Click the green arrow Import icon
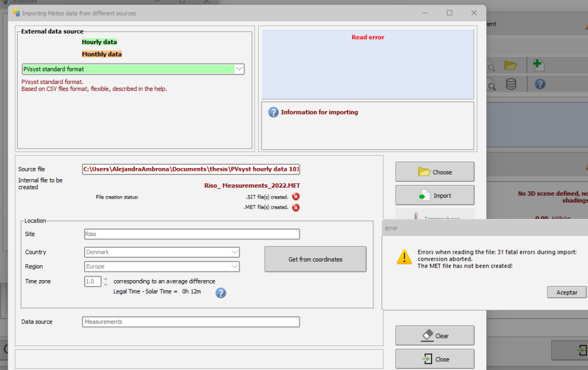Viewport: 588px width, 370px height. click(424, 196)
